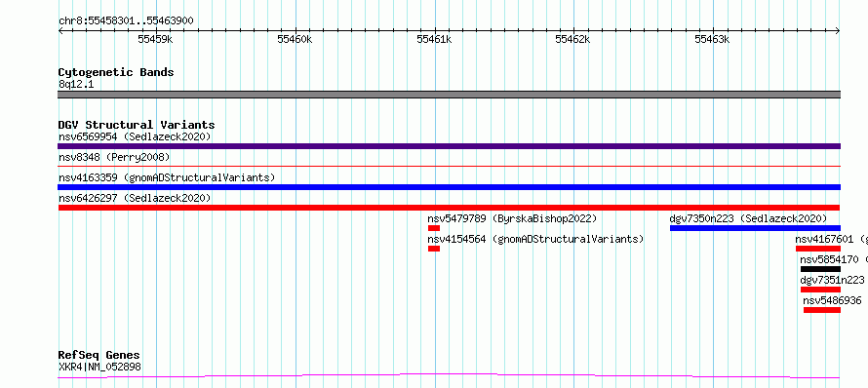Viewport: 868px width, 388px height.
Task: Click the 55461k ruler marker
Action: click(435, 39)
